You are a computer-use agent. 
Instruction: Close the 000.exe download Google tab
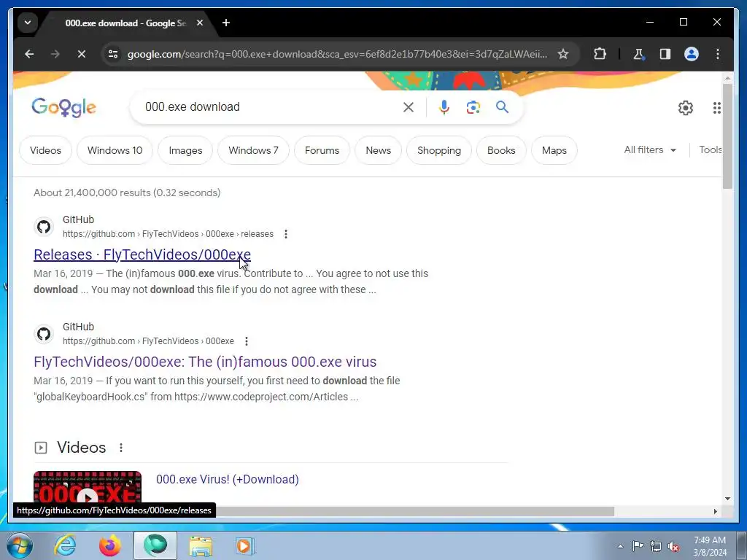tap(200, 23)
